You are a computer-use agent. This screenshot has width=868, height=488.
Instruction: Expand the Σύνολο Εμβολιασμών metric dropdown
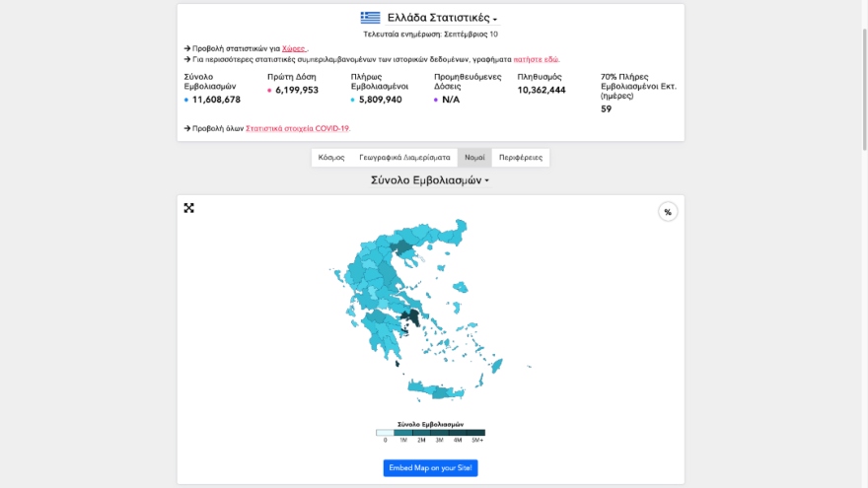[x=430, y=180]
